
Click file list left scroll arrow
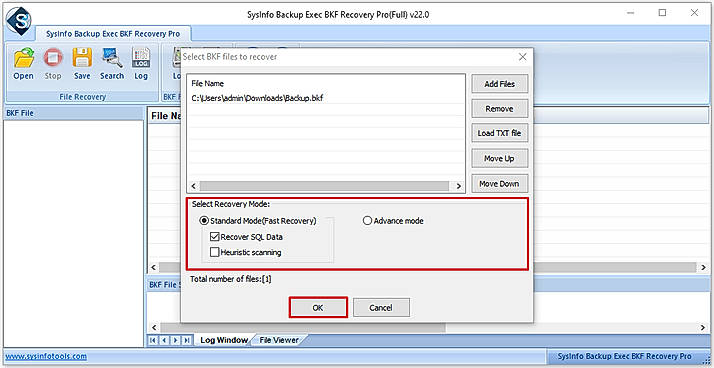pyautogui.click(x=193, y=186)
